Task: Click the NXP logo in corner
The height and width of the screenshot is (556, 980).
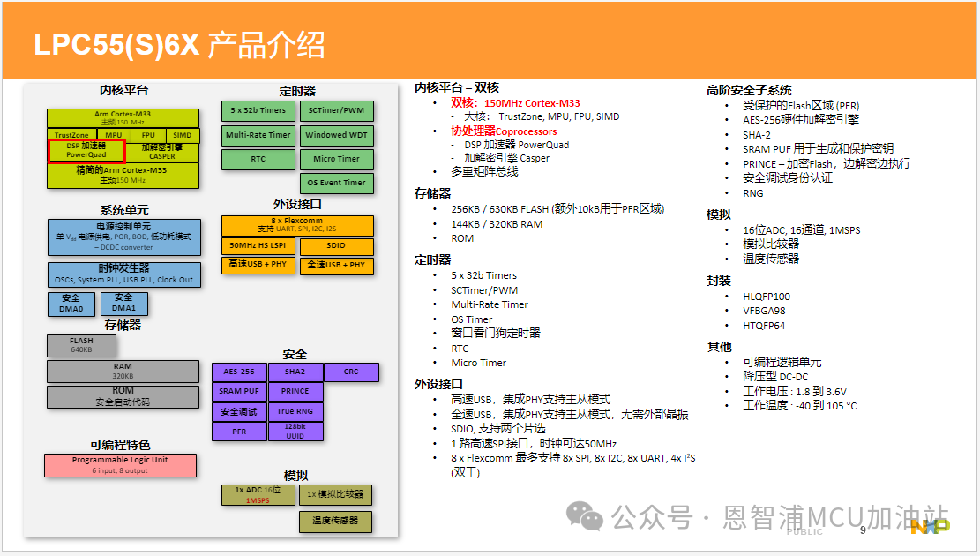Action: click(x=930, y=526)
